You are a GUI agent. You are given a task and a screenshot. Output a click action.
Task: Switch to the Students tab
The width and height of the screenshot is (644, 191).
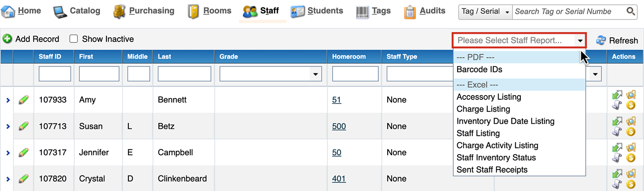tap(317, 11)
